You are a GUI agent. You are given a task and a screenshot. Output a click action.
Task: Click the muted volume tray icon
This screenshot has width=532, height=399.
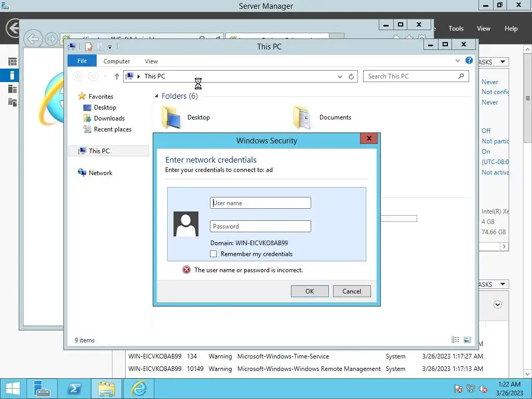(483, 389)
